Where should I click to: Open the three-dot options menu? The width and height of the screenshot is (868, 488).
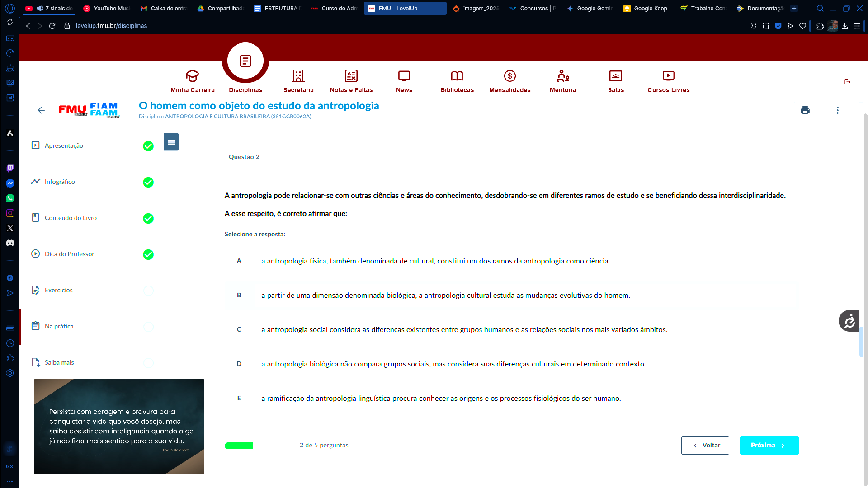click(837, 110)
